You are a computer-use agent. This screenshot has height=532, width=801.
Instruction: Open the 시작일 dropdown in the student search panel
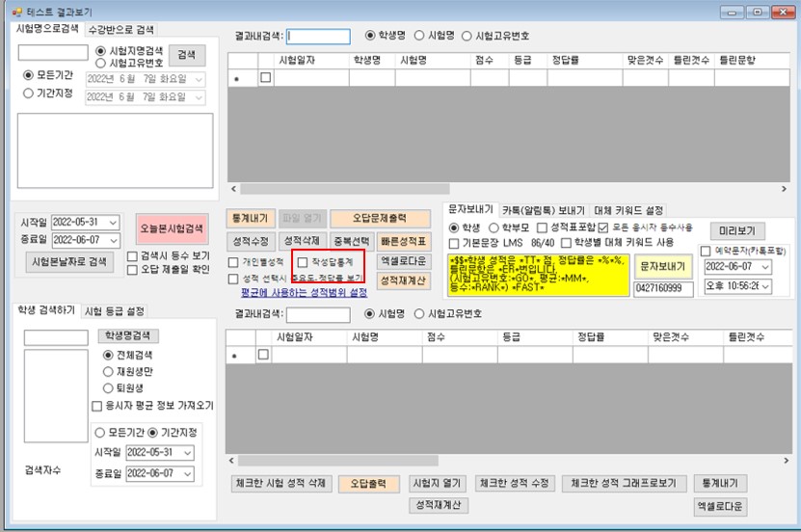(x=188, y=453)
